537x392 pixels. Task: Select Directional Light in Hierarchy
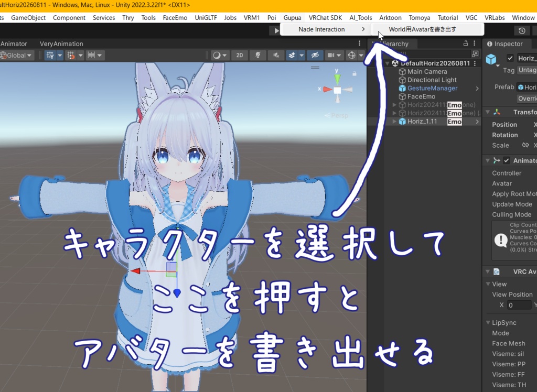point(432,80)
